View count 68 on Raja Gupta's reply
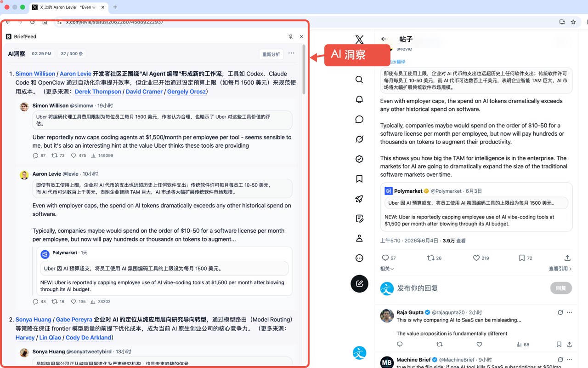588x368 pixels. [523, 344]
